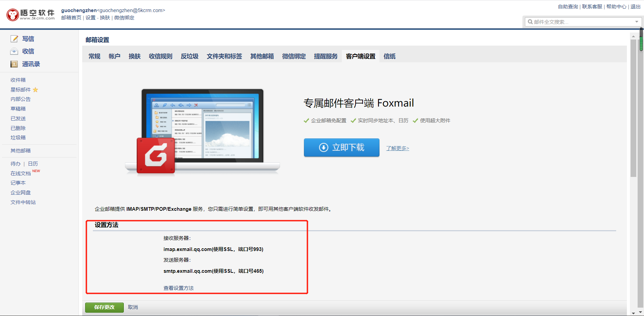644x316 pixels.
Task: Click 自助查询 in the top bar
Action: [568, 7]
